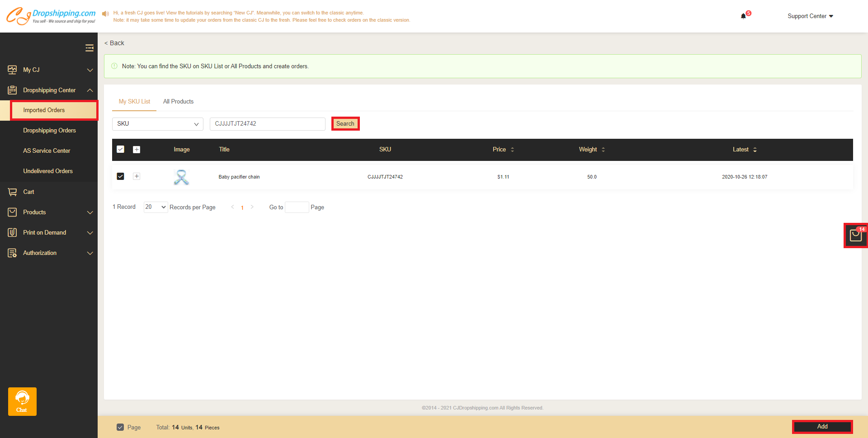Click the Search button
This screenshot has height=438, width=868.
coord(345,124)
